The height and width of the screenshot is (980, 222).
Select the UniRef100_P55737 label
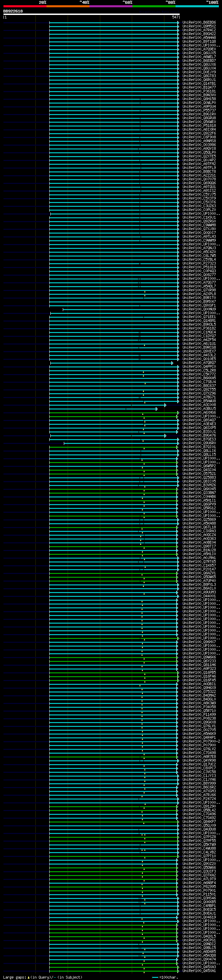[199, 110]
